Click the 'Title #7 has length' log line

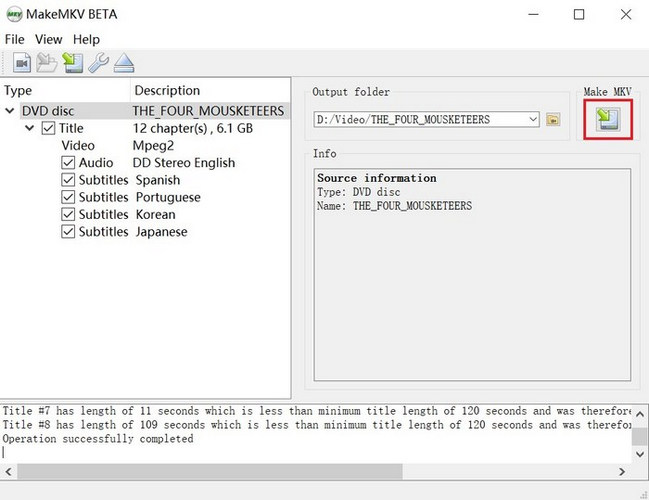tap(317, 411)
